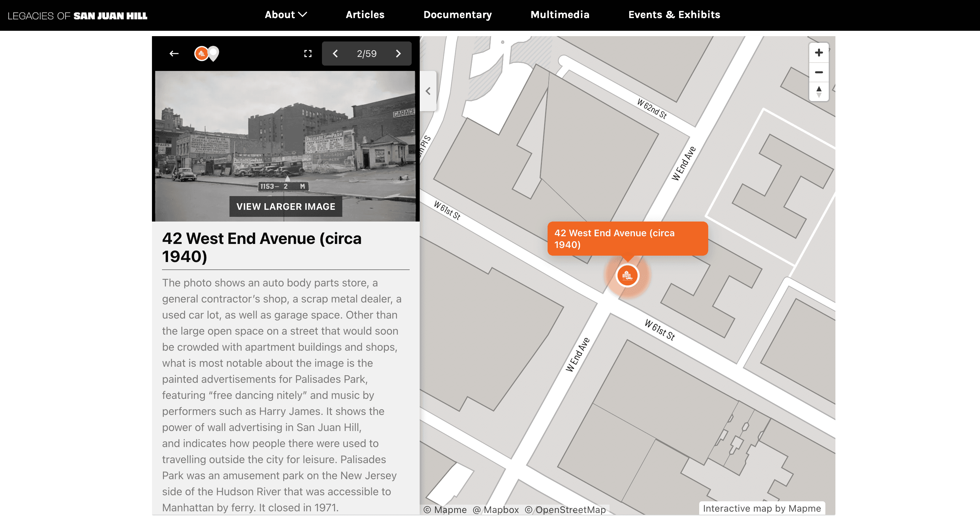Go back using the left arrow icon
The image size is (980, 516).
coord(174,54)
